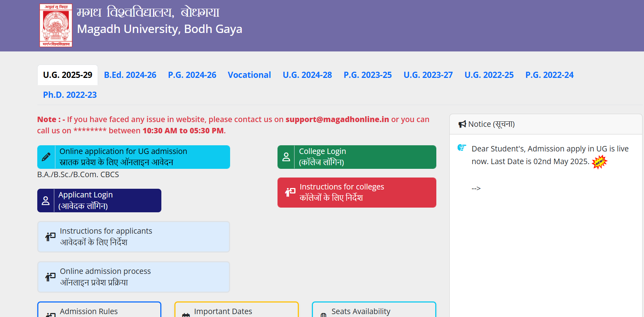Open Online application for UG admission

click(134, 157)
